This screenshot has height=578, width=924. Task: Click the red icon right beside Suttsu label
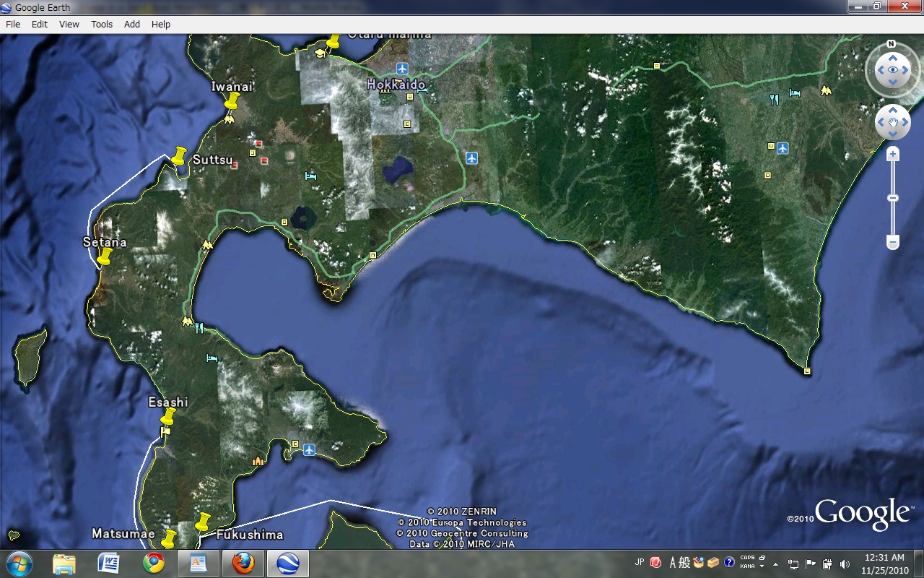(235, 165)
